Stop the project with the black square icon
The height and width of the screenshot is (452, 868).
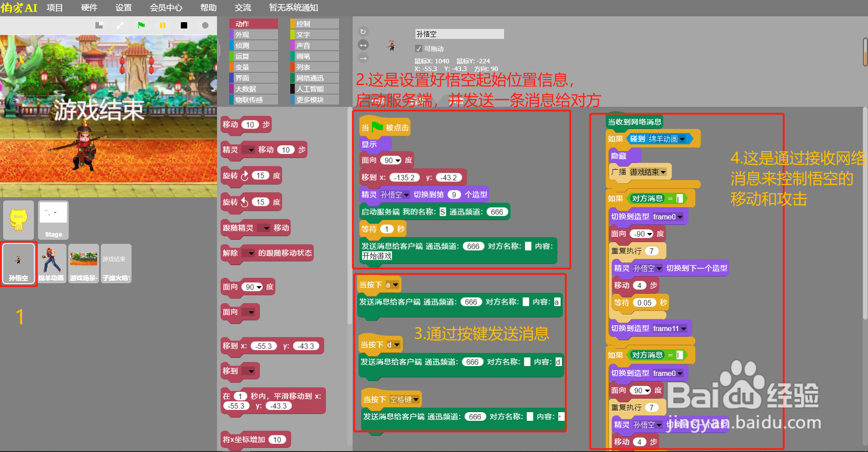(x=184, y=25)
